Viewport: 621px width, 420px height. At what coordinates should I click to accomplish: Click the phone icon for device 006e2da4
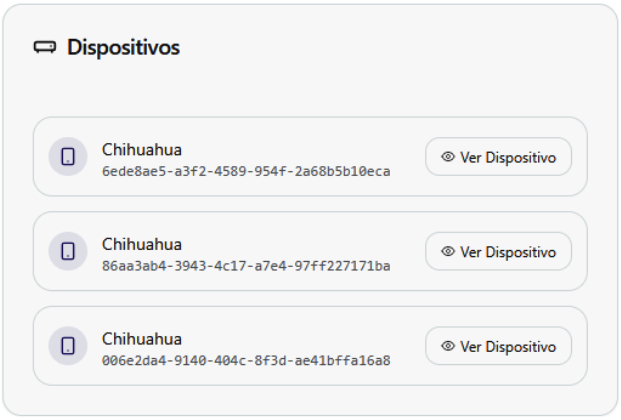click(x=68, y=346)
